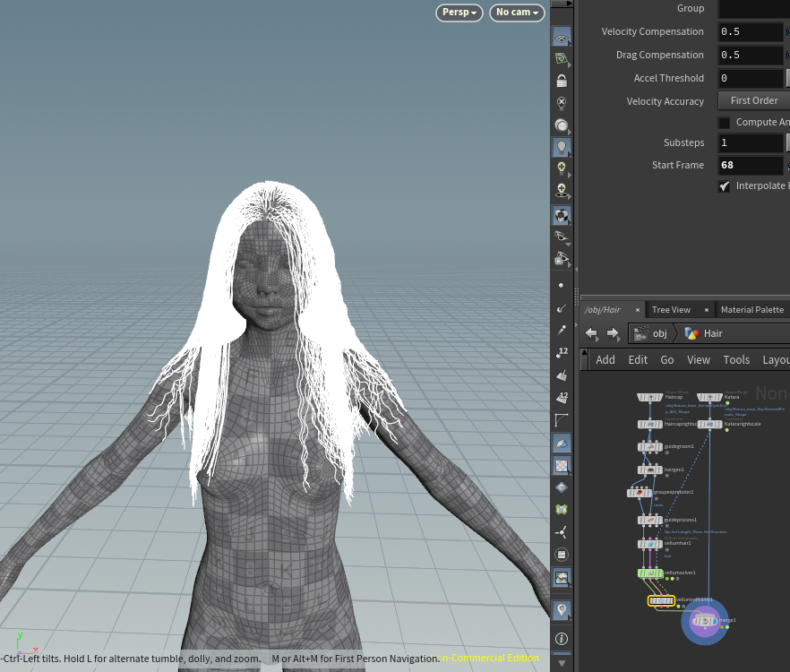Image resolution: width=790 pixels, height=672 pixels.
Task: Click the forward arrow in network editor
Action: click(614, 333)
